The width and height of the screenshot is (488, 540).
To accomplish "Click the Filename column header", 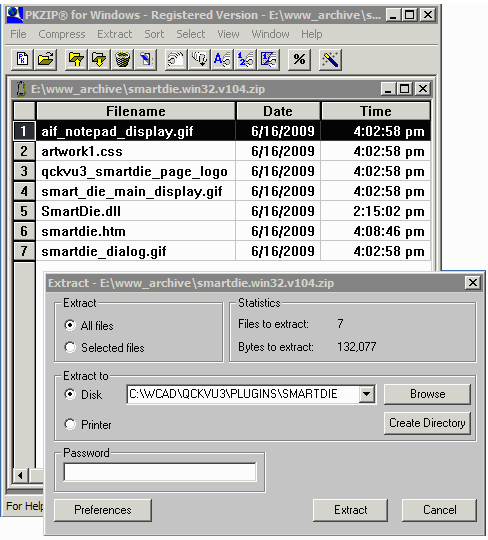I will click(136, 111).
